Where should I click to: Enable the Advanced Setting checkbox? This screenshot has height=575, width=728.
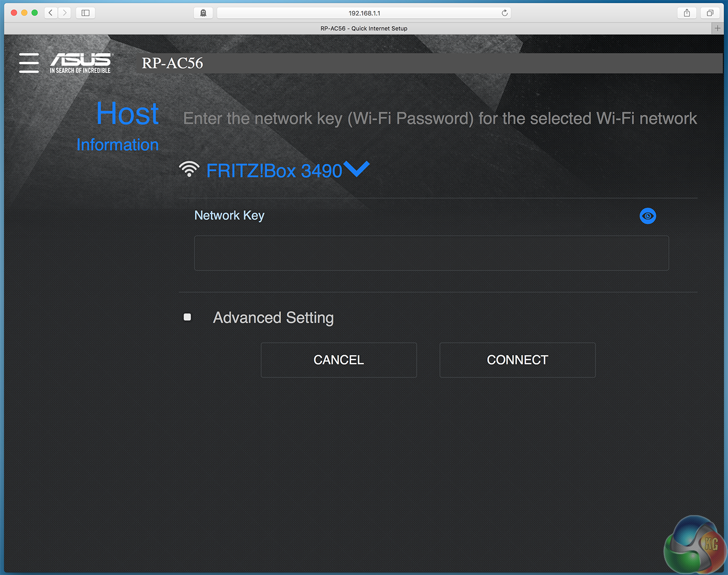point(188,317)
